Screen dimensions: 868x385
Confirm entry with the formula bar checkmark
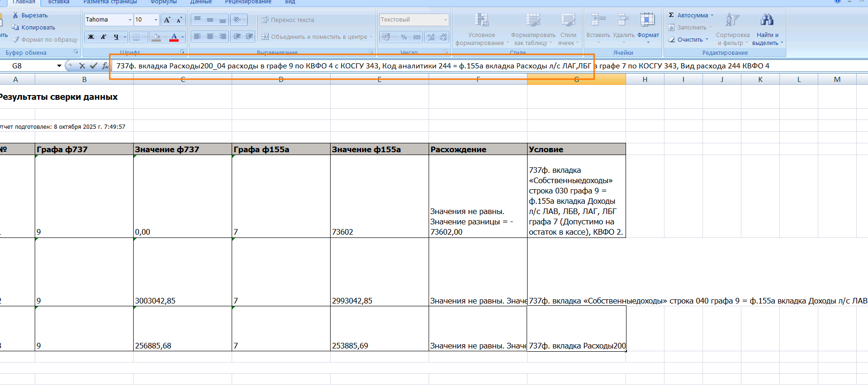(93, 66)
